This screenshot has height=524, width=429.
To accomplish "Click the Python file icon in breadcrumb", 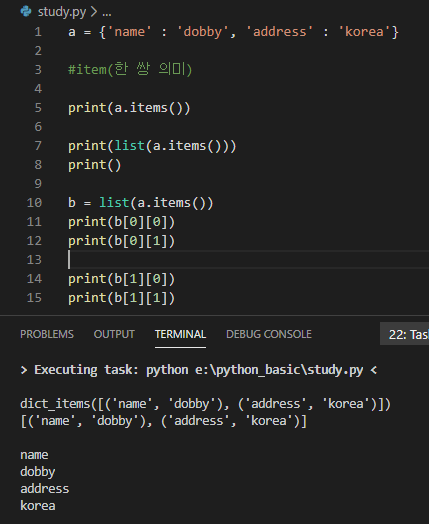I will point(26,12).
